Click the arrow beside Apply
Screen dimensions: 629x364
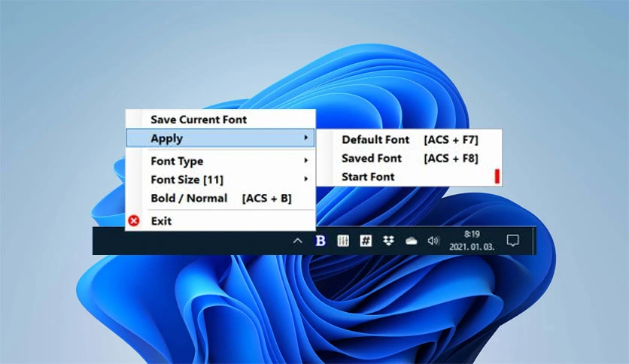tap(306, 138)
